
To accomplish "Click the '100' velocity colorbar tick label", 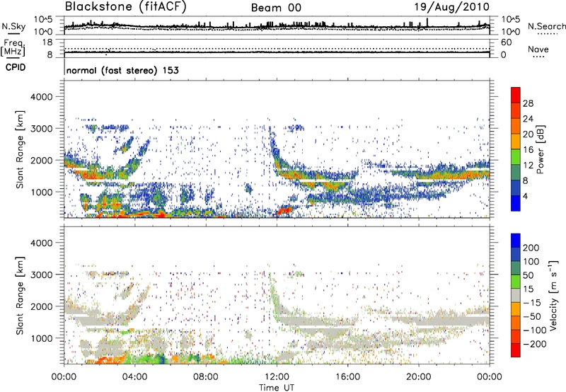I will pyautogui.click(x=531, y=261).
